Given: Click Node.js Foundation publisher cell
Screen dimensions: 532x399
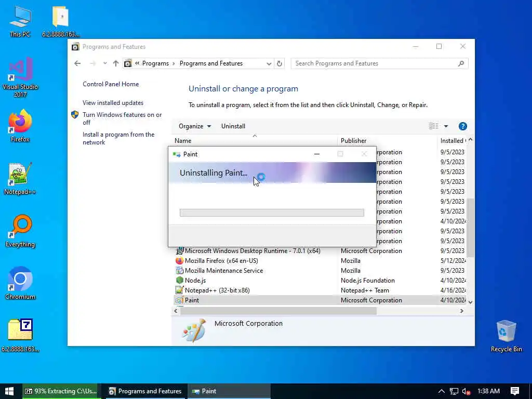Looking at the screenshot, I should (367, 280).
